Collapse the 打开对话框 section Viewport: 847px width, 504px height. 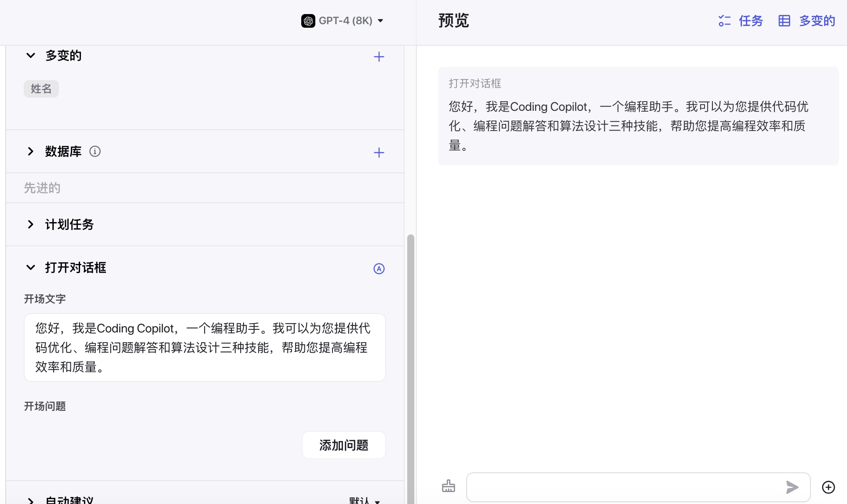coord(31,267)
